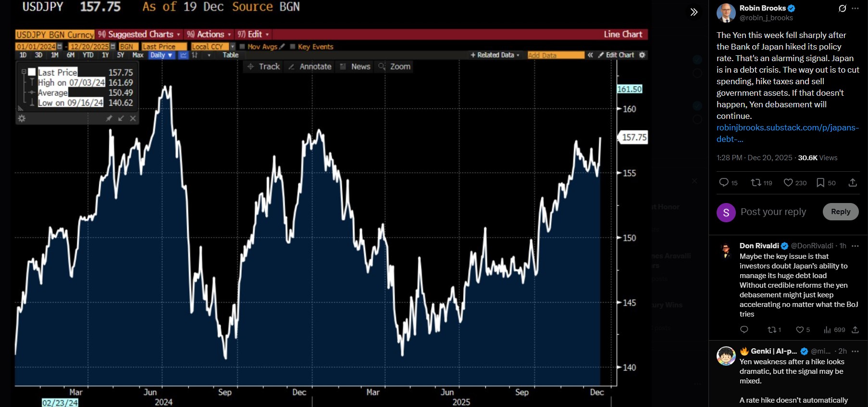Toggle the Mov Avgs checkbox

(242, 47)
